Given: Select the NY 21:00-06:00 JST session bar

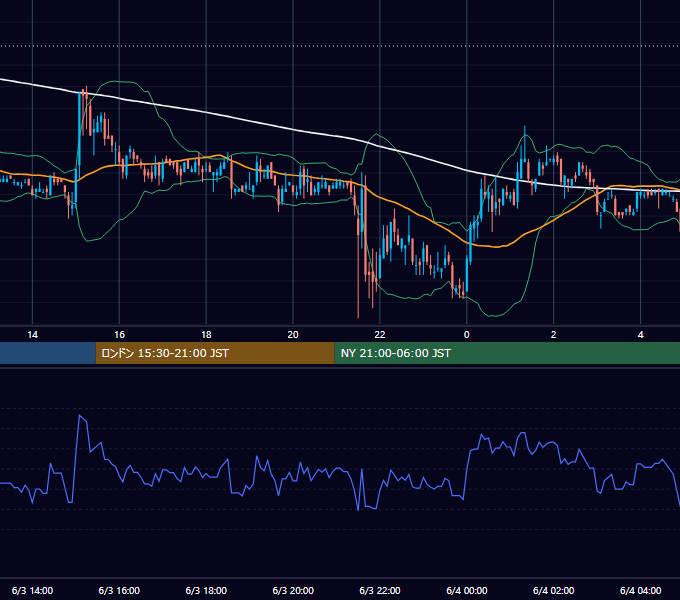Looking at the screenshot, I should pos(507,353).
